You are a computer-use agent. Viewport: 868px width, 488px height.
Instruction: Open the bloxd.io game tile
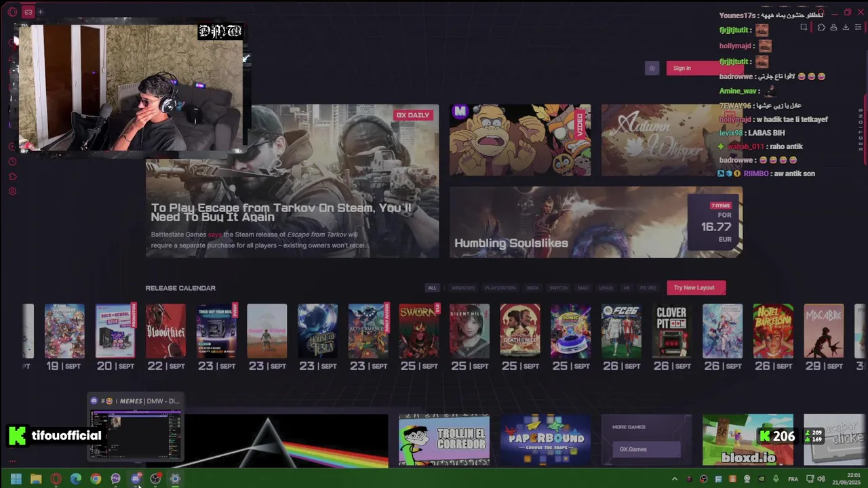coord(748,441)
